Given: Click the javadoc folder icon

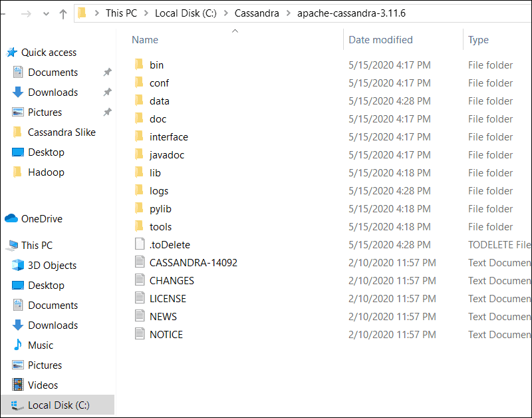Looking at the screenshot, I should coord(139,154).
